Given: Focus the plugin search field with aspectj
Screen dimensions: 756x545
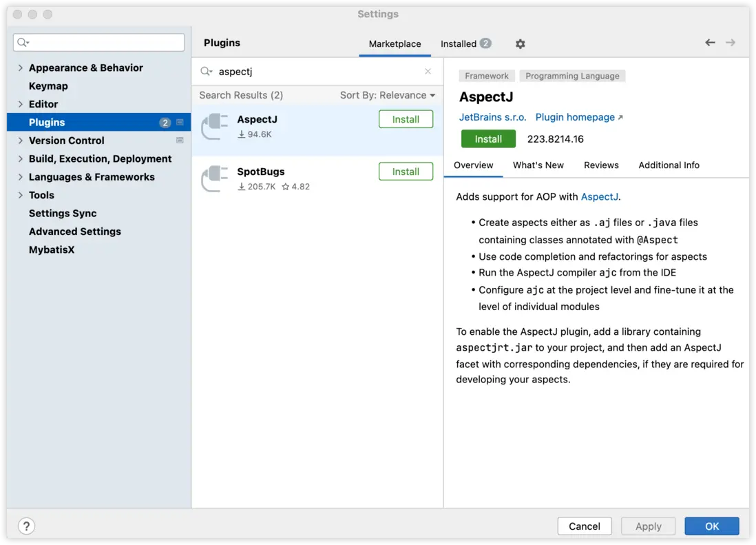Looking at the screenshot, I should tap(317, 72).
